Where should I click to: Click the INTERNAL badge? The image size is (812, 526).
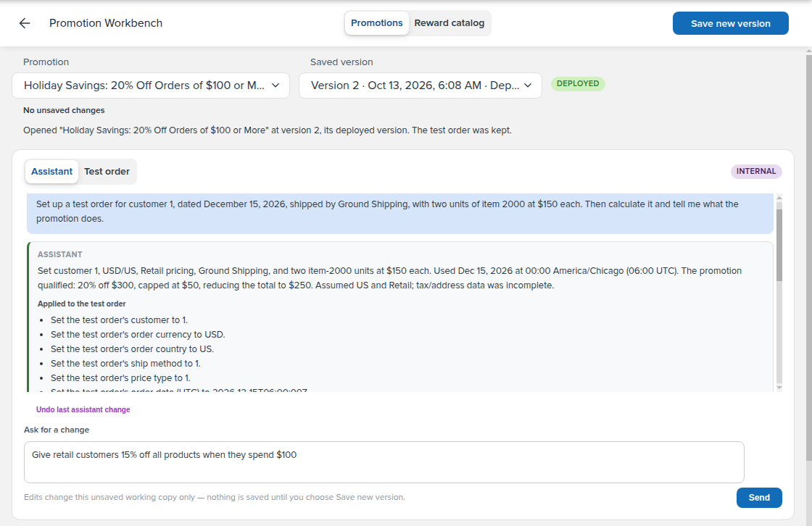(756, 172)
